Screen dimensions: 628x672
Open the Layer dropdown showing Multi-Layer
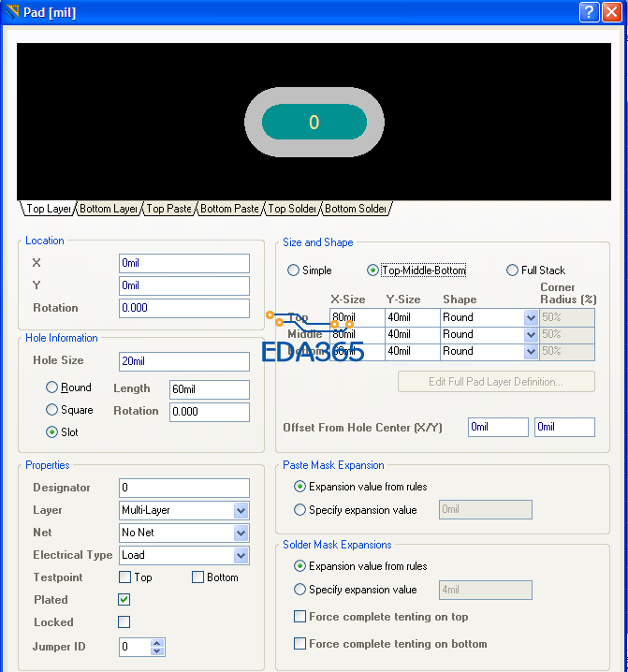click(241, 510)
